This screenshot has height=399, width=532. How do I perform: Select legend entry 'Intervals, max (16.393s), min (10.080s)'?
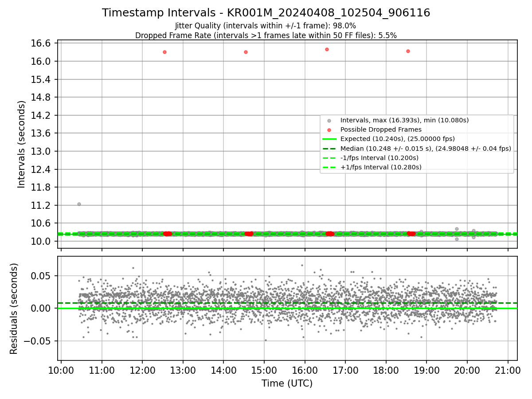tap(404, 120)
